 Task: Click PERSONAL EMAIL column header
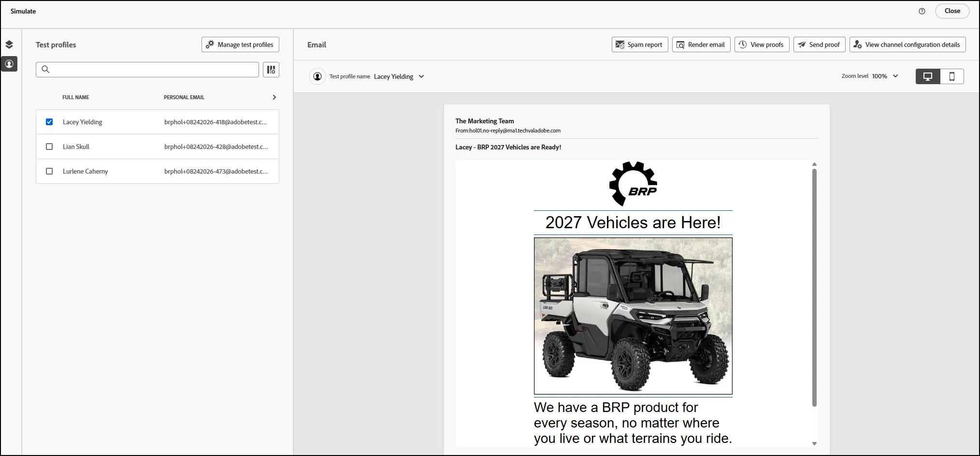[x=184, y=97]
